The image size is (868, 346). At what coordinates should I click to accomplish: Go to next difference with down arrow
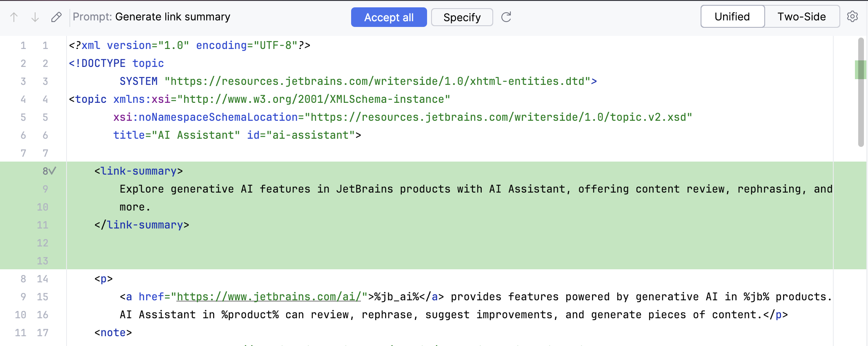[x=35, y=17]
